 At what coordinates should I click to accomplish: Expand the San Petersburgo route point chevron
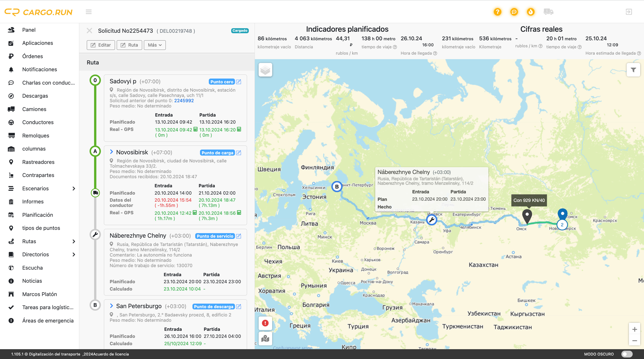111,306
